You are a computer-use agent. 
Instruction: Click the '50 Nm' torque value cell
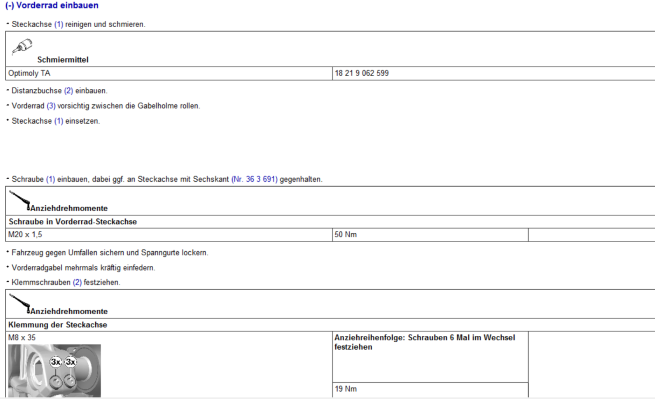click(430, 235)
